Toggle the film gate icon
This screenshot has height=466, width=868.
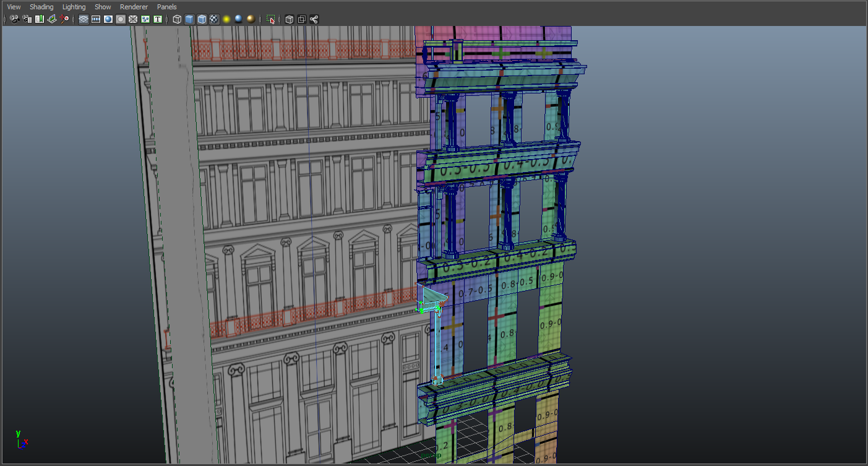tap(96, 19)
